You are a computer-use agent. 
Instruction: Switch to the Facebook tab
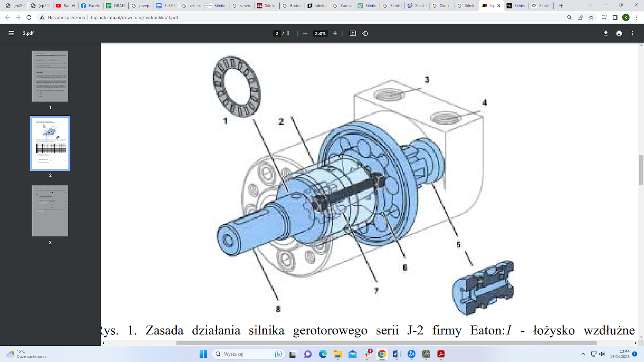[x=90, y=6]
